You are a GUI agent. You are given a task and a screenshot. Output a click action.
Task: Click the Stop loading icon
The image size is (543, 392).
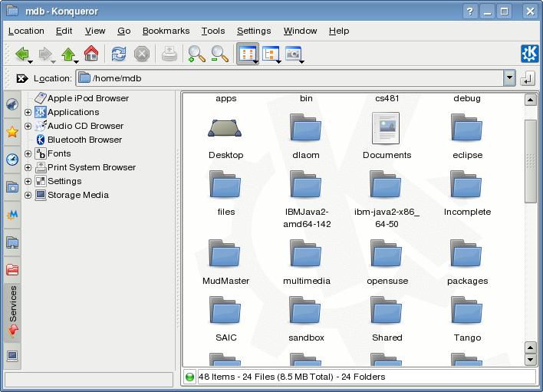142,54
